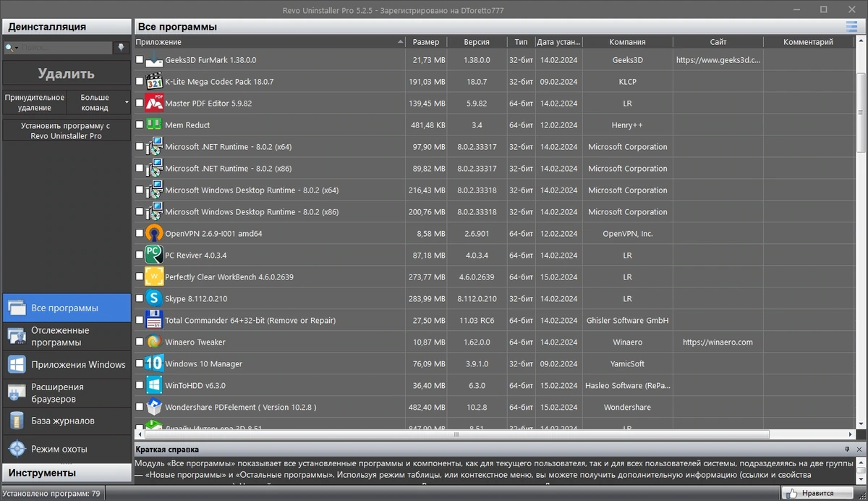The image size is (868, 501).
Task: Open База журналов section
Action: 67,421
